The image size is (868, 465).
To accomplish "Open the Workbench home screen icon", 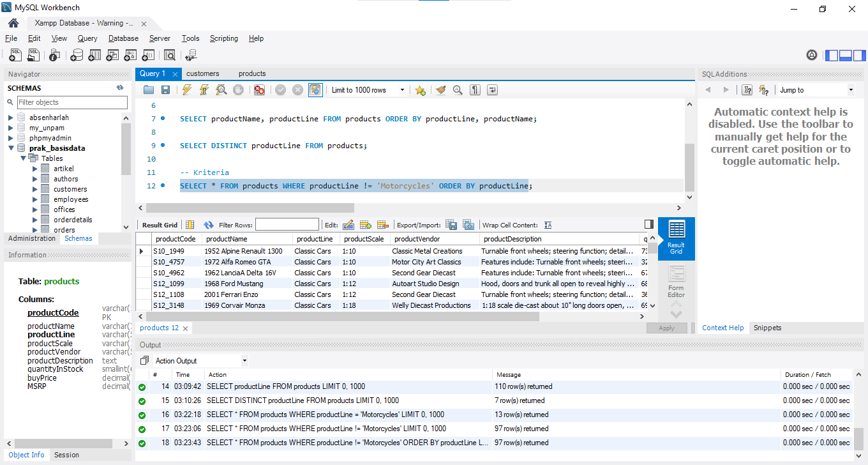I will pyautogui.click(x=13, y=22).
